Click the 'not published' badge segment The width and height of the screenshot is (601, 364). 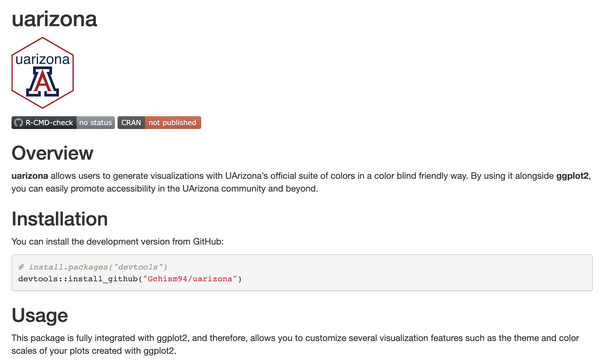click(x=172, y=123)
